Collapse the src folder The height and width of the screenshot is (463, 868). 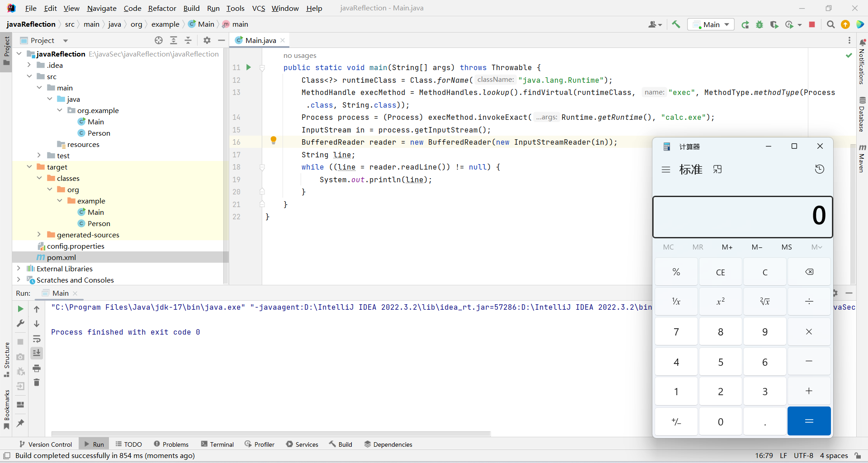[29, 76]
